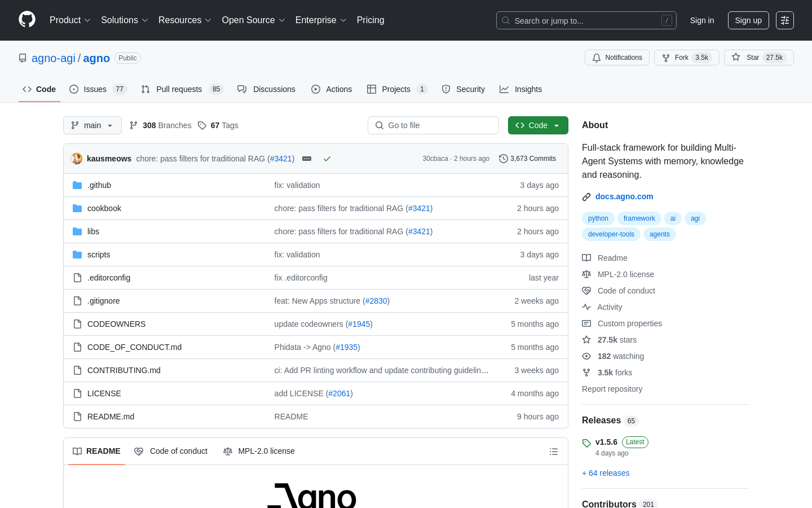Click the libs folder icon
This screenshot has width=812, height=508.
[77, 231]
